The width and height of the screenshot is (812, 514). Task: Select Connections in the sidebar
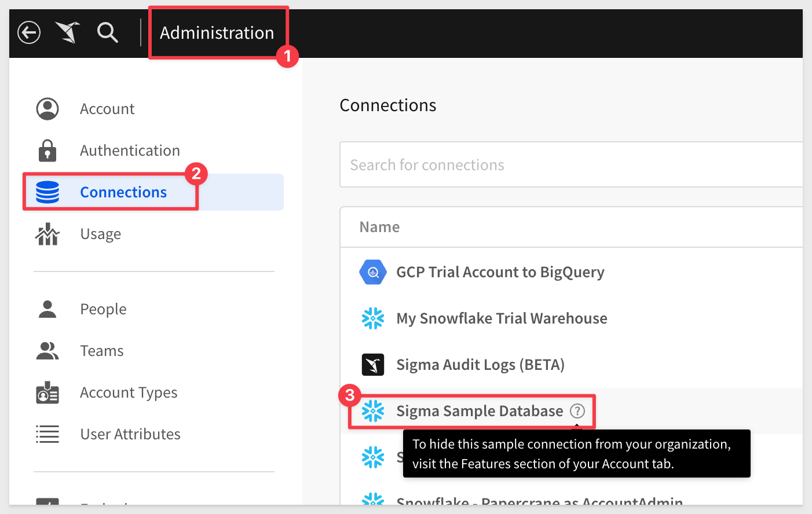coord(123,192)
